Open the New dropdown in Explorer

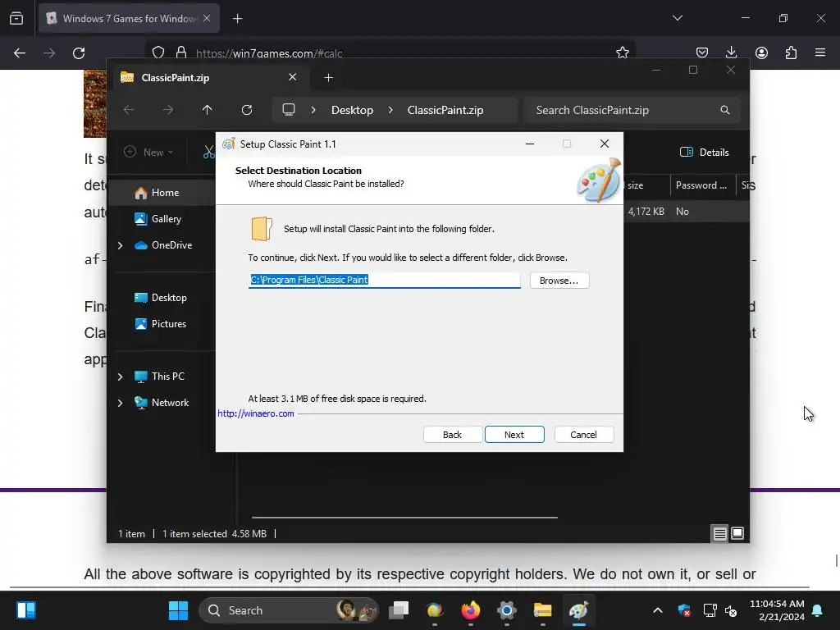click(148, 152)
